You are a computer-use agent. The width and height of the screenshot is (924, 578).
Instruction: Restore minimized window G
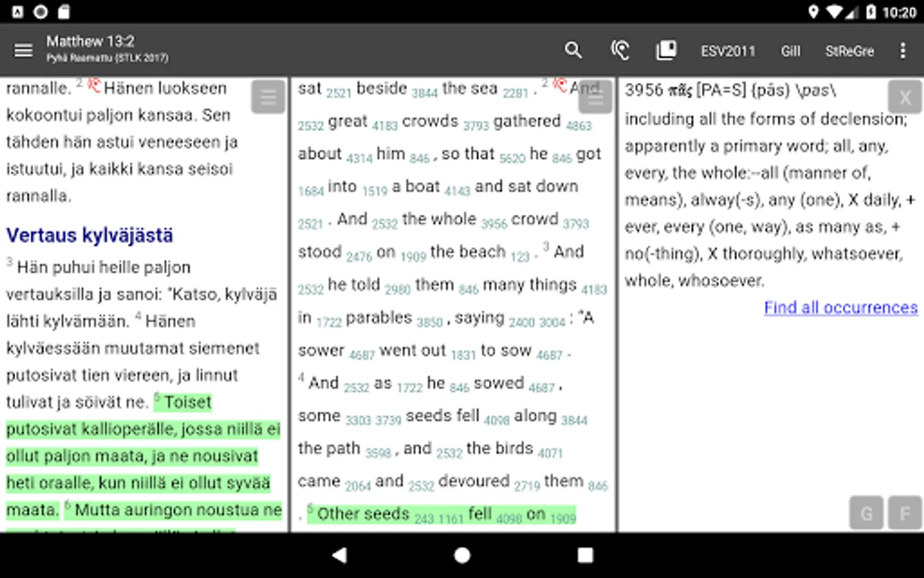(x=866, y=513)
